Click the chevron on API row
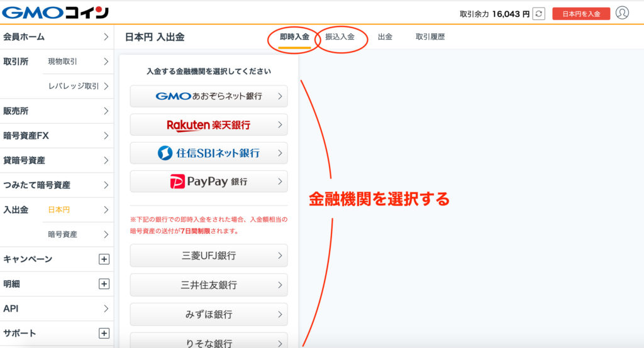Screen dimensions: 644x348 106,308
